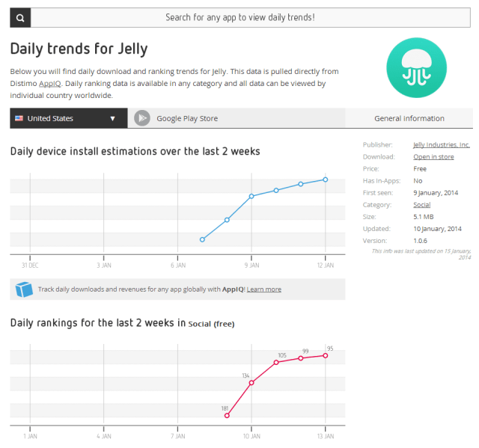This screenshot has height=448, width=479.
Task: Click the Open in store link
Action: point(433,156)
